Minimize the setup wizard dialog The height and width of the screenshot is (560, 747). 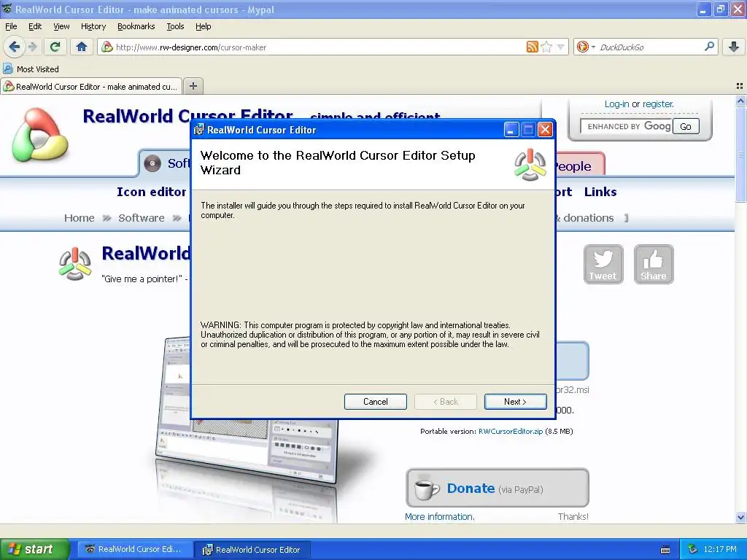[x=511, y=130]
